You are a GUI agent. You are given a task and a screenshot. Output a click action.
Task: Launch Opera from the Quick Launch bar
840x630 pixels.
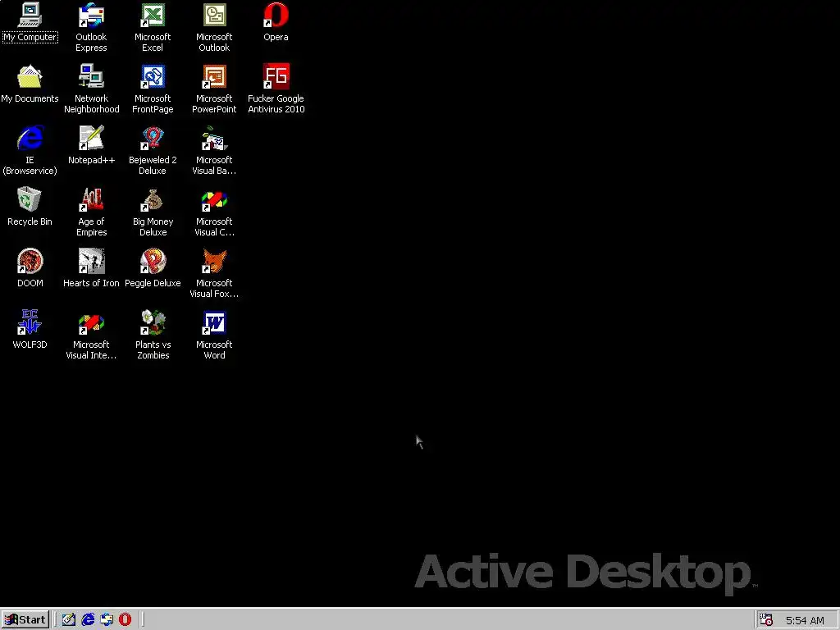click(125, 619)
